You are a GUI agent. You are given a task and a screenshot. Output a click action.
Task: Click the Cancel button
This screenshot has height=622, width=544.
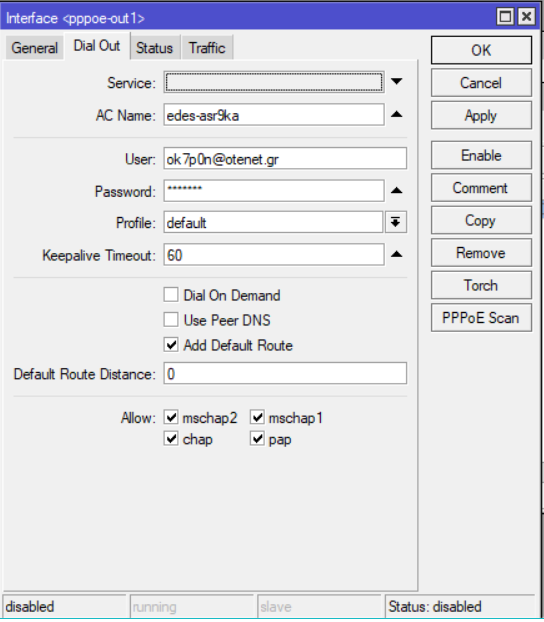481,83
